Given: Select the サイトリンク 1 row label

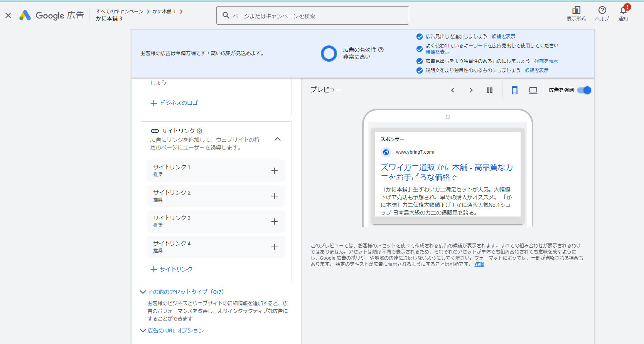Looking at the screenshot, I should (x=172, y=167).
